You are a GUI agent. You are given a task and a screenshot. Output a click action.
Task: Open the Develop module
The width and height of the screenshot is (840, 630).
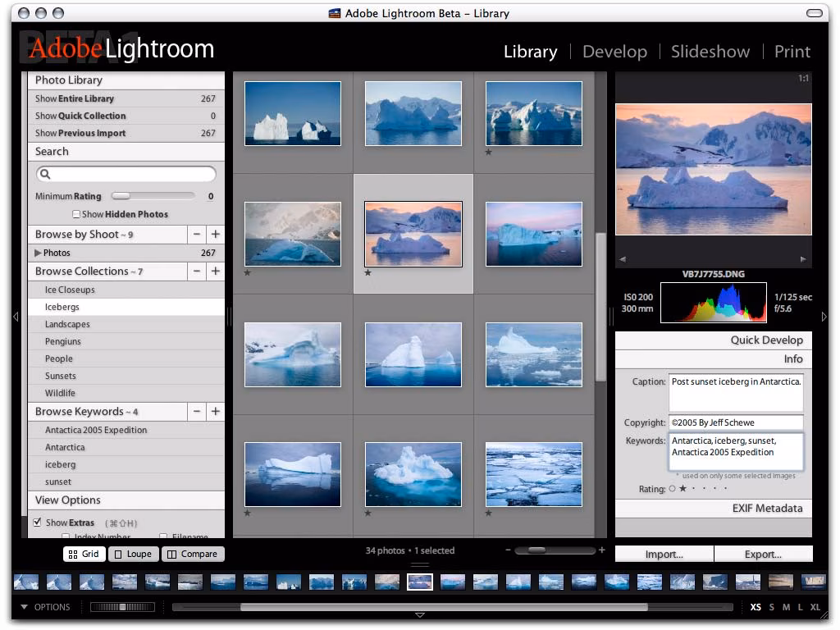(x=614, y=52)
